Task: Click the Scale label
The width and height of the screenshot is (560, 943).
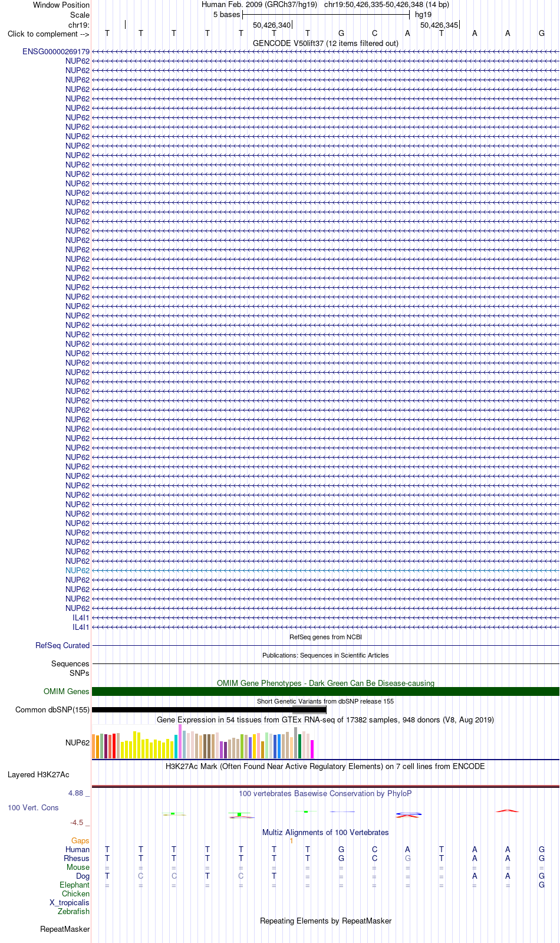Action: click(80, 15)
